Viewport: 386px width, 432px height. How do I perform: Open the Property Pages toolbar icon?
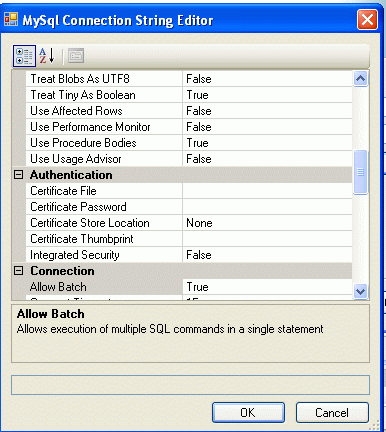(x=76, y=56)
